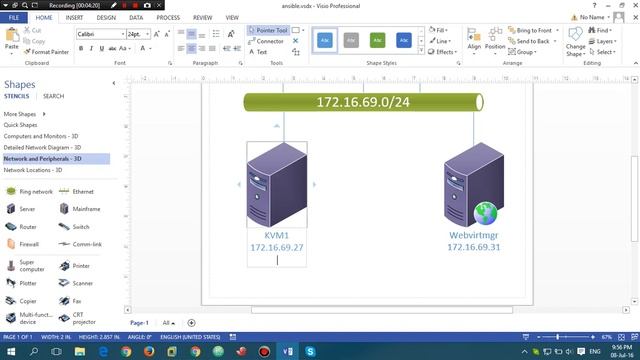Select the Printer shape in stencil

(74, 266)
